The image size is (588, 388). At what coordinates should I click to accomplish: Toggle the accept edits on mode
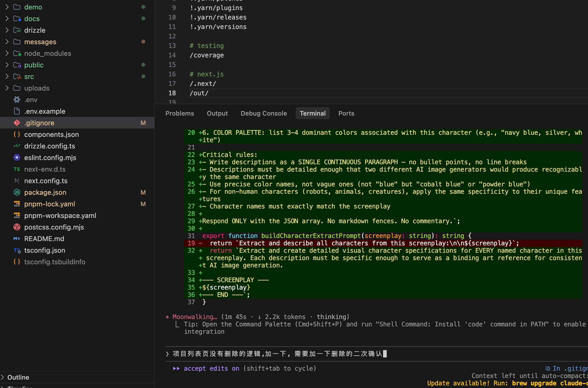coord(211,369)
